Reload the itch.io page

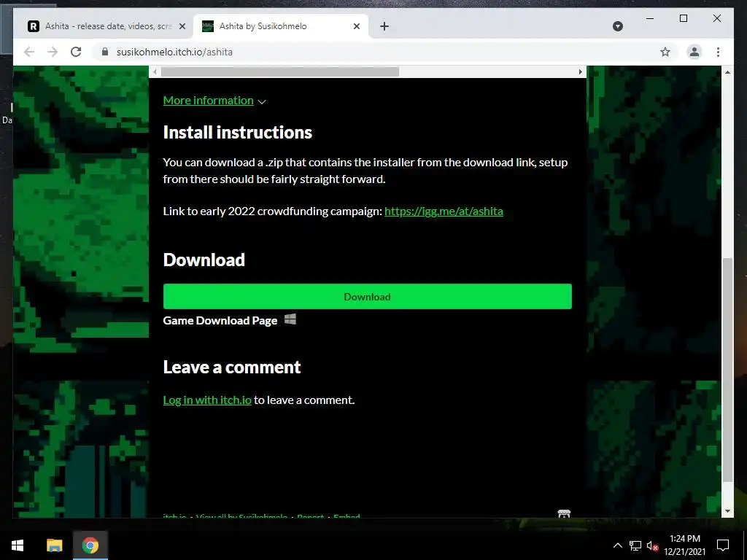pos(76,52)
